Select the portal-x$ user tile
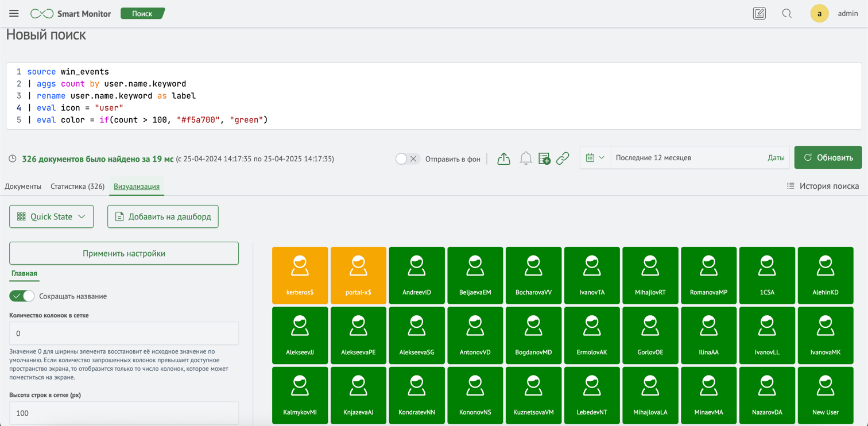The height and width of the screenshot is (426, 868). point(358,275)
